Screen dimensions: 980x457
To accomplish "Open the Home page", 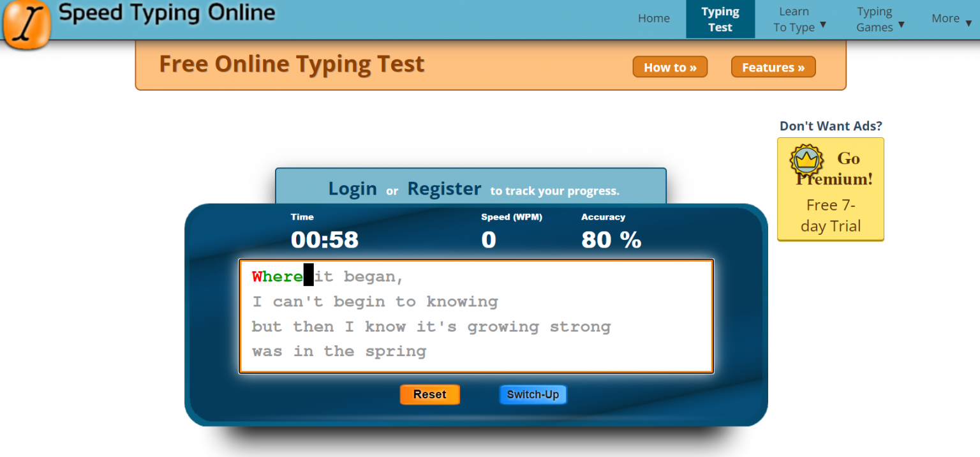I will click(653, 19).
